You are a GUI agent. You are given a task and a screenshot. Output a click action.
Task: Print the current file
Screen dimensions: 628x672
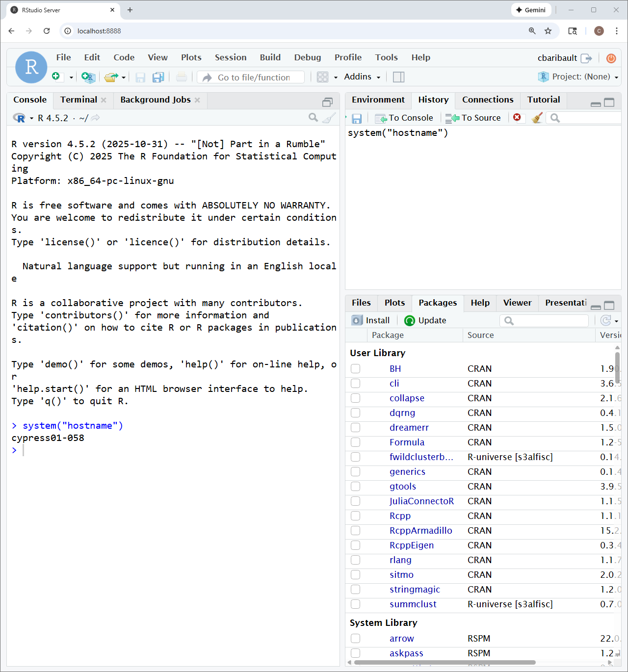pos(181,77)
